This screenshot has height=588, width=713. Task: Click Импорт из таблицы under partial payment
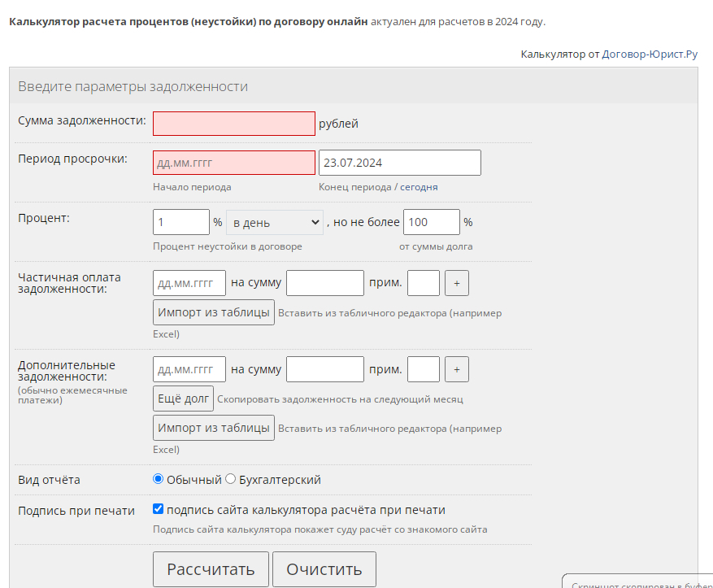coord(214,312)
